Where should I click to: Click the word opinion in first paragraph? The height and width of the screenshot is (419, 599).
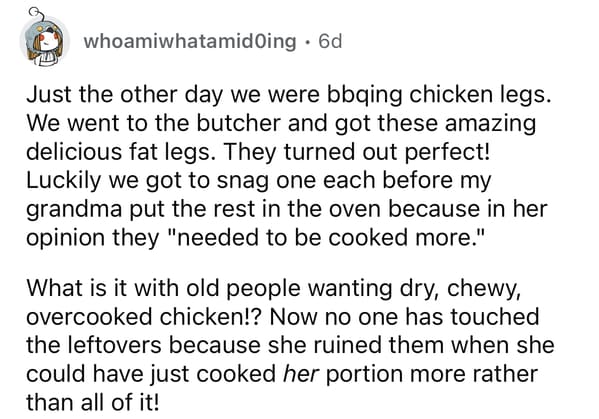66,238
